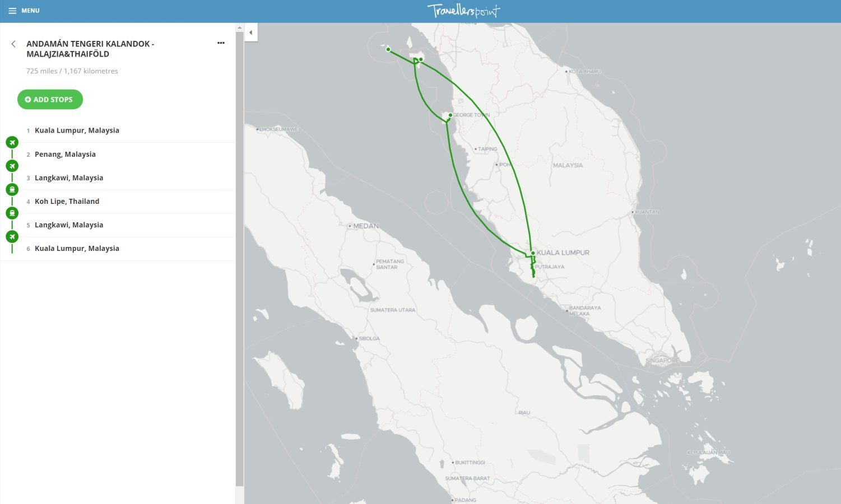Click the green map marker at Kuala Lumpur

point(533,253)
